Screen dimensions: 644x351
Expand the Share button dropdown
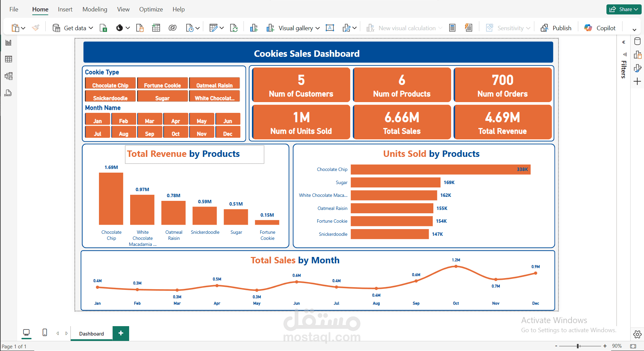click(636, 9)
